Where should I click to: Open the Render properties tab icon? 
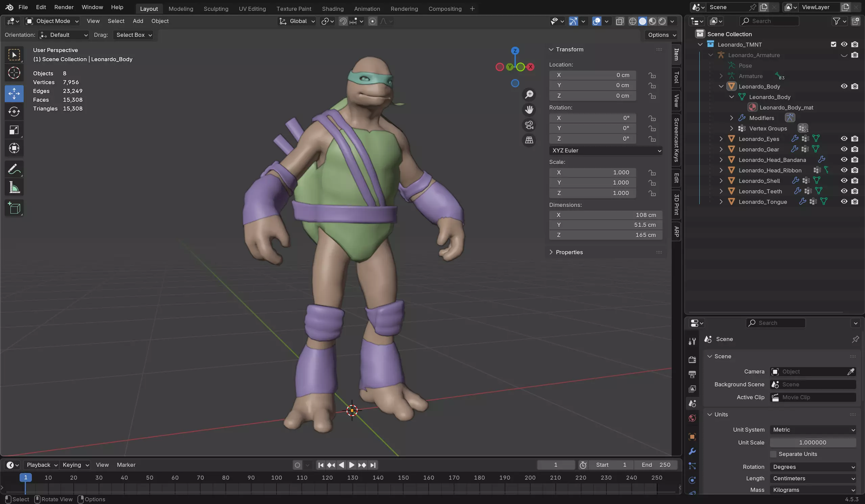click(692, 359)
